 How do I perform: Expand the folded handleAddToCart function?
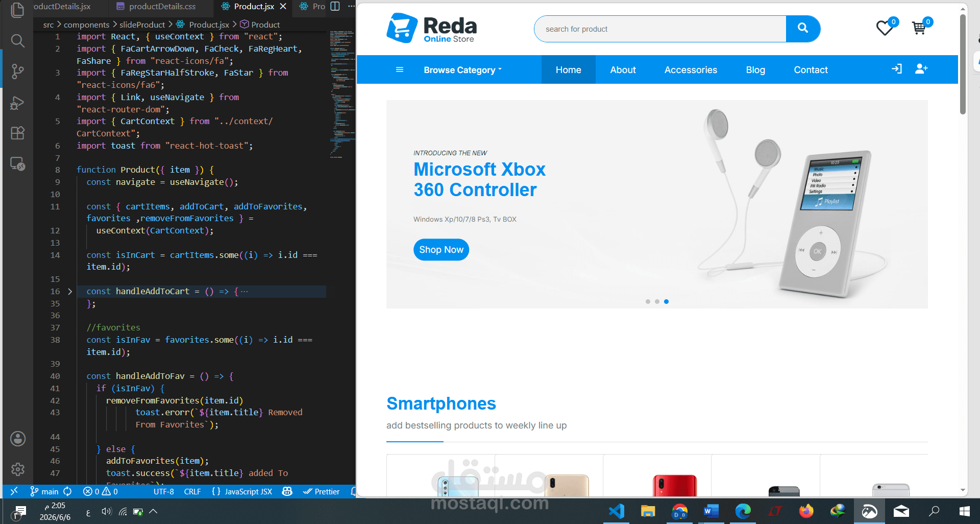coord(70,292)
